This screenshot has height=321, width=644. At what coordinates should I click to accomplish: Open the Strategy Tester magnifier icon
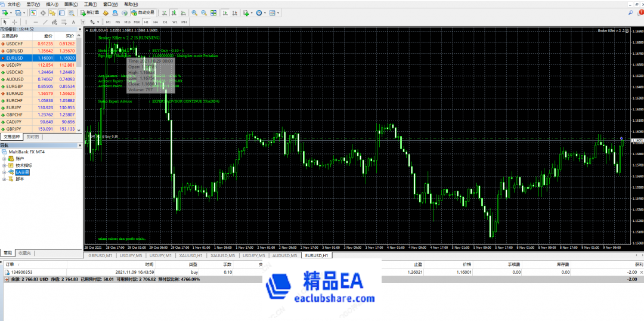point(72,13)
